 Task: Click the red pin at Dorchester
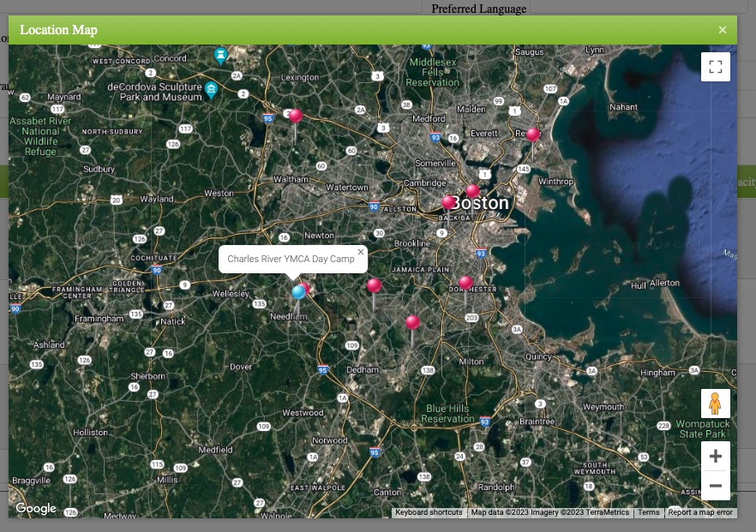click(465, 283)
